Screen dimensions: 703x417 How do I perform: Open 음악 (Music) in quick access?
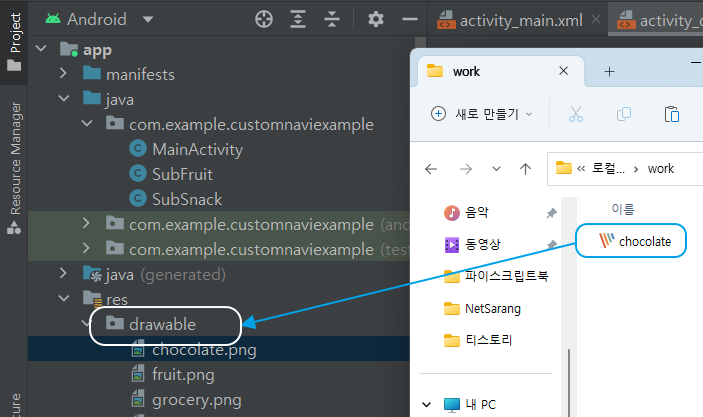tap(477, 212)
